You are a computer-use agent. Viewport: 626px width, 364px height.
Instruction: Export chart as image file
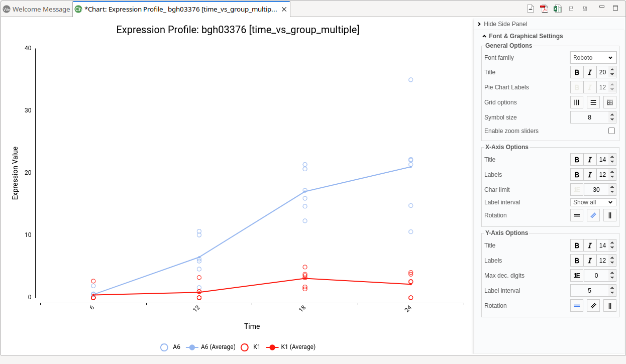tap(531, 9)
